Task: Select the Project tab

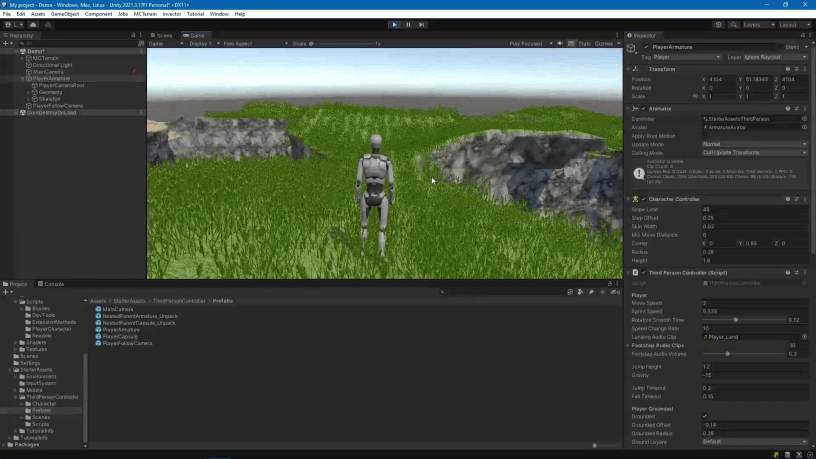Action: [x=15, y=284]
